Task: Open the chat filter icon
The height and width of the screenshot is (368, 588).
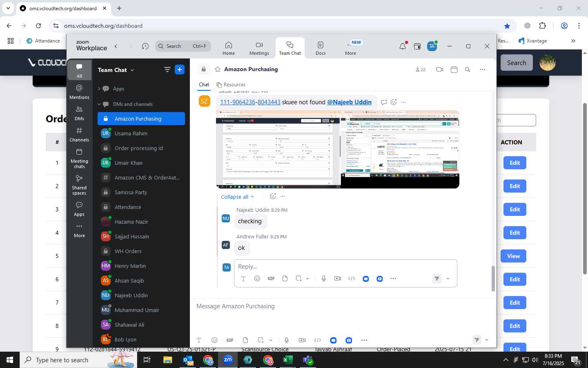Action: point(167,70)
